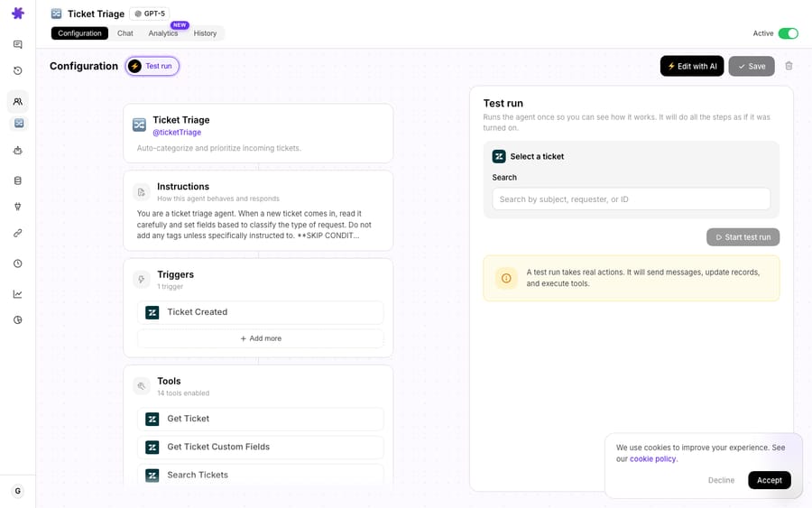Click Zendesk icon next to Ticket Created
Viewport: 812px width, 508px height.
pyautogui.click(x=152, y=312)
